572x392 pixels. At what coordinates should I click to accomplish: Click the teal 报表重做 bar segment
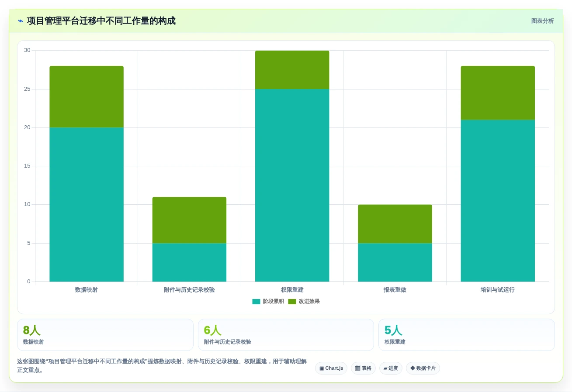(395, 262)
